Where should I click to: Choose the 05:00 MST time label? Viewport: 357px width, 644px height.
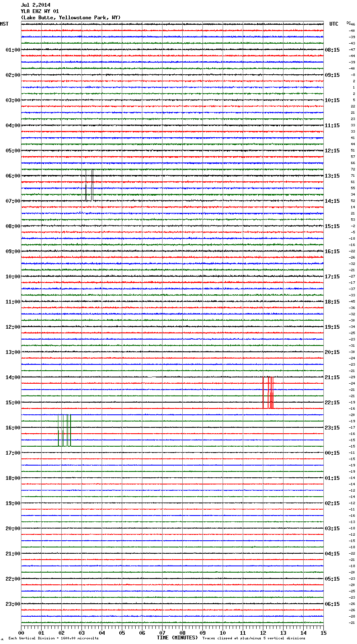coord(13,151)
